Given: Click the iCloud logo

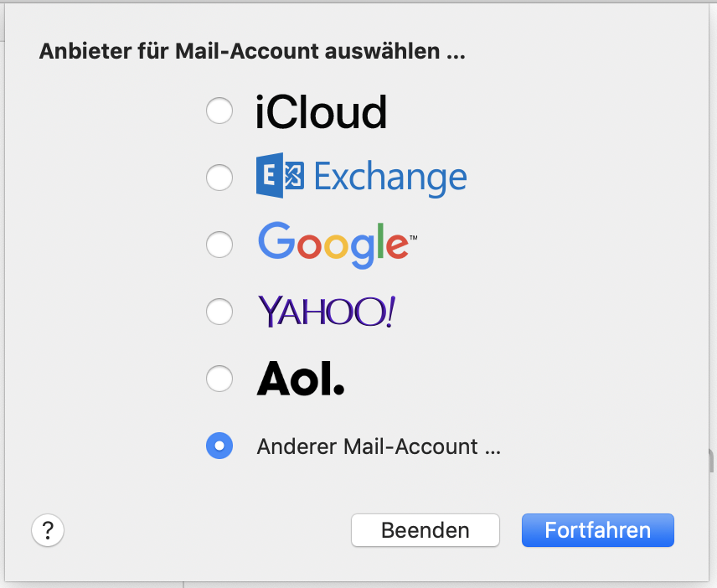Looking at the screenshot, I should tap(321, 112).
